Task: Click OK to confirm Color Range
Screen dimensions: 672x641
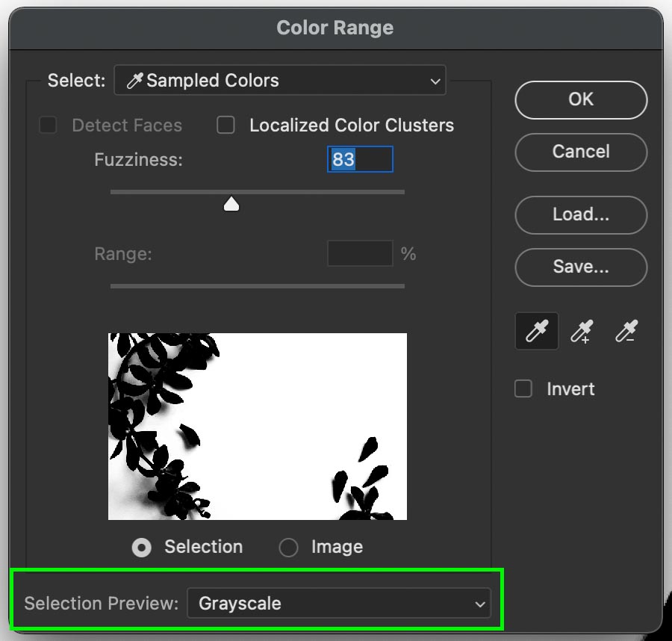Action: click(x=581, y=100)
